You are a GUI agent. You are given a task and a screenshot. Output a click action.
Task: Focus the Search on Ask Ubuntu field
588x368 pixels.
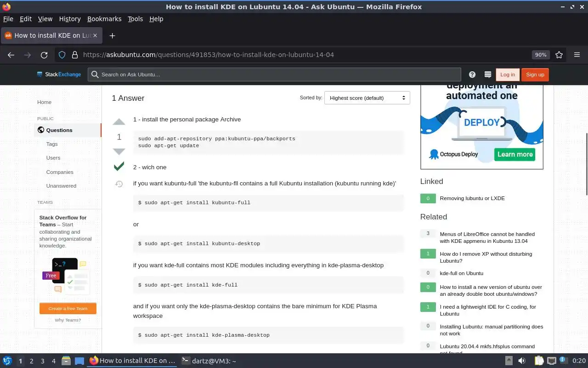click(274, 75)
